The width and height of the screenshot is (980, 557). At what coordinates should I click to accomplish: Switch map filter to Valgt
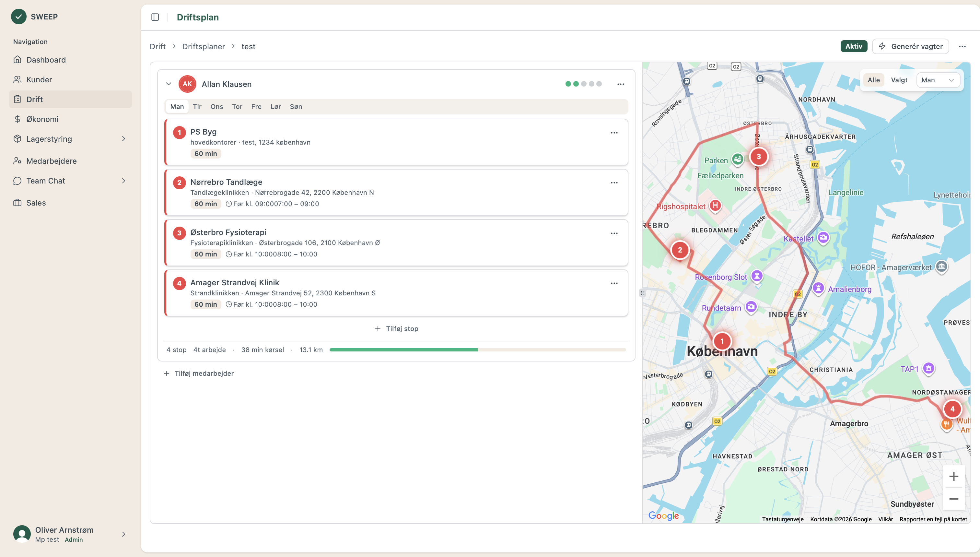point(899,80)
